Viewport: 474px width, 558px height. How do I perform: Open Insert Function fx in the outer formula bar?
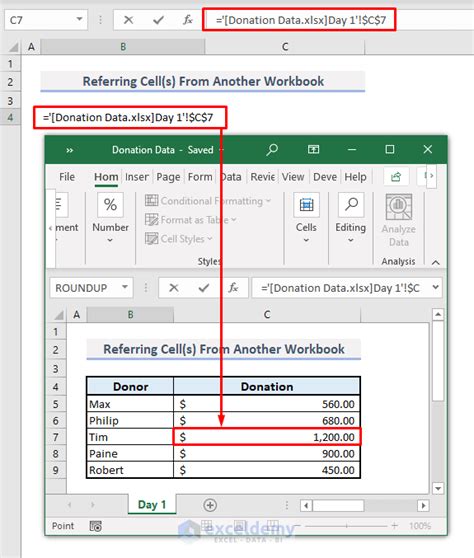(188, 20)
